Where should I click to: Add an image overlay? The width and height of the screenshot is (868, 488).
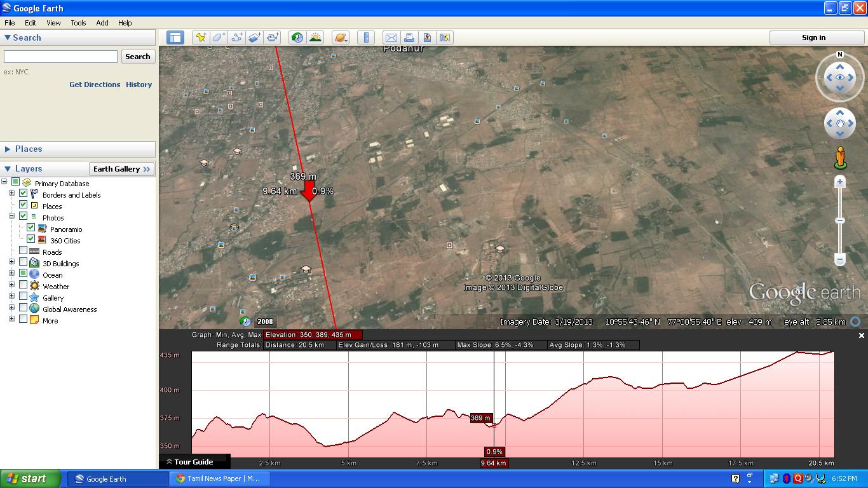coord(254,37)
